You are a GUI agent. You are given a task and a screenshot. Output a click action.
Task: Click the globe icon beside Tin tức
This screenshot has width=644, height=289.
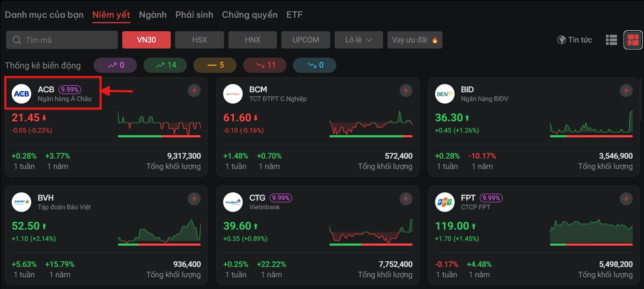(562, 40)
